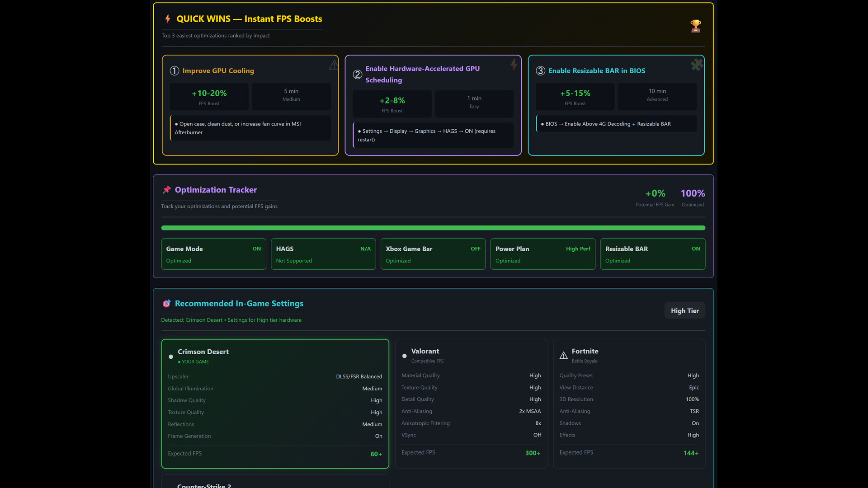Select the HAGS Not Supported tile
This screenshot has width=868, height=488.
[323, 254]
